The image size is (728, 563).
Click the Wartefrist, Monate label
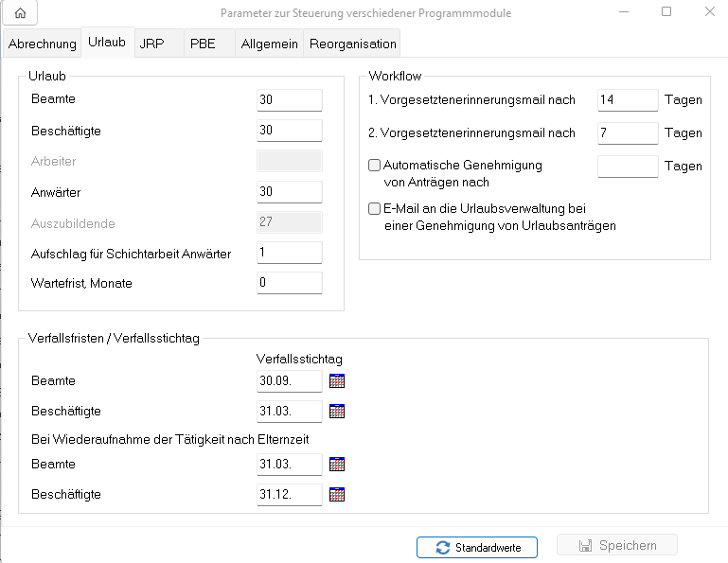pos(81,283)
